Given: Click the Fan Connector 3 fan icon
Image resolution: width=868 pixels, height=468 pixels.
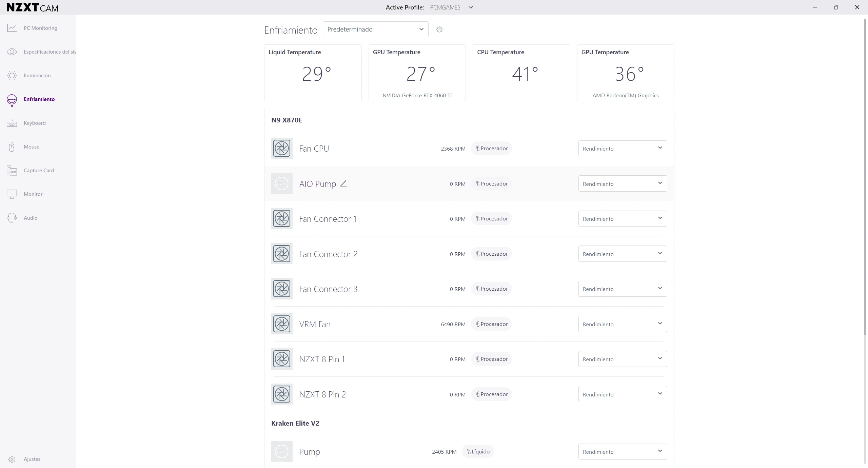Looking at the screenshot, I should point(282,289).
